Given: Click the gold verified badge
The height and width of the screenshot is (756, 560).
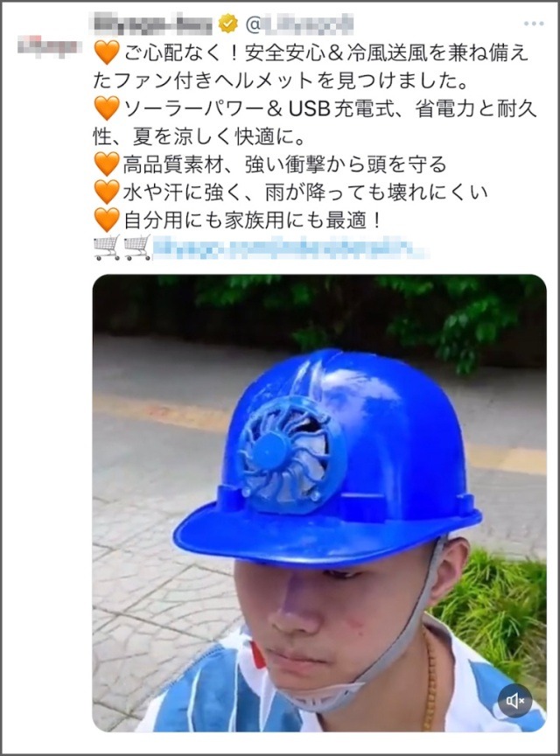Looking at the screenshot, I should [228, 24].
